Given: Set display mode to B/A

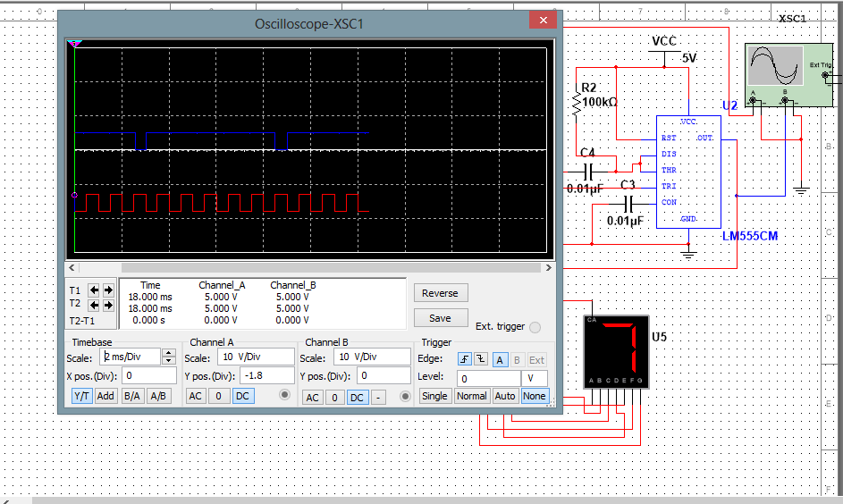Looking at the screenshot, I should click(x=131, y=396).
